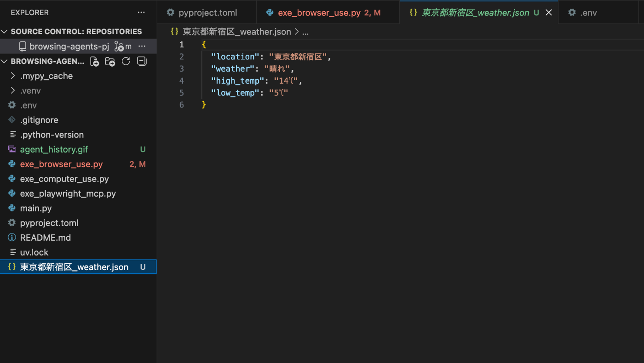Switch to the exe_browser_use.py editor tab

pyautogui.click(x=328, y=12)
